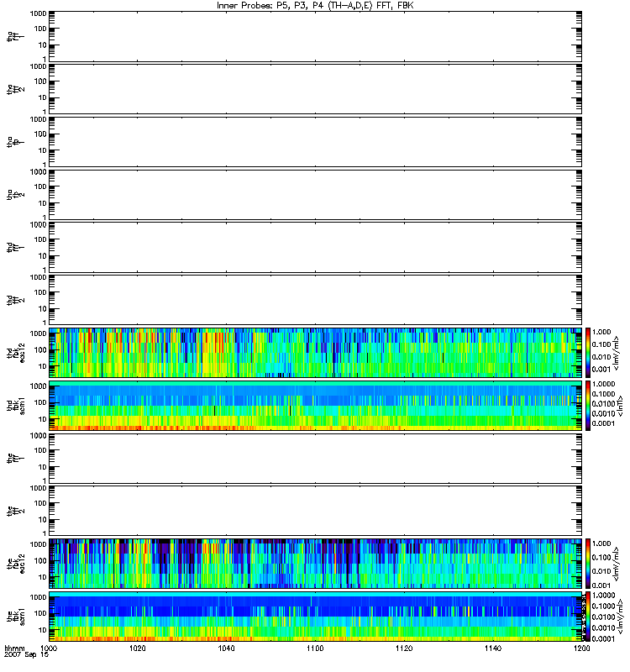This screenshot has width=630, height=672.
Task: Click 0.1000 on the thd scm1 color scale
Action: pos(603,394)
